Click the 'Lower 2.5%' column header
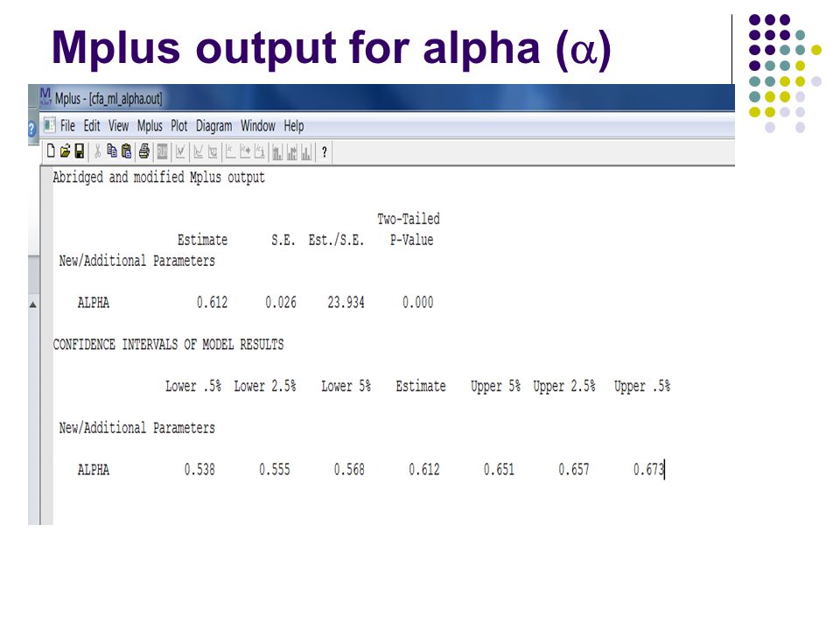840x630 pixels. coord(264,386)
